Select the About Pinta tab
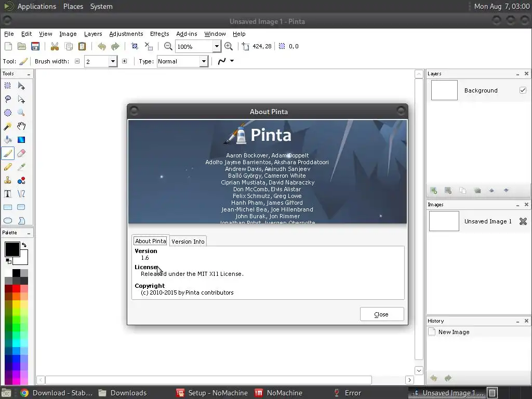 [151, 241]
